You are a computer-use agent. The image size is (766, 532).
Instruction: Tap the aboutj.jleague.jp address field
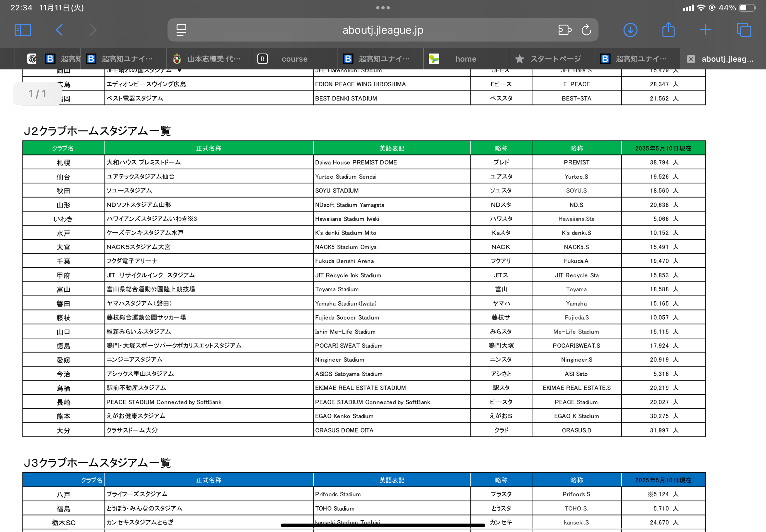[382, 30]
